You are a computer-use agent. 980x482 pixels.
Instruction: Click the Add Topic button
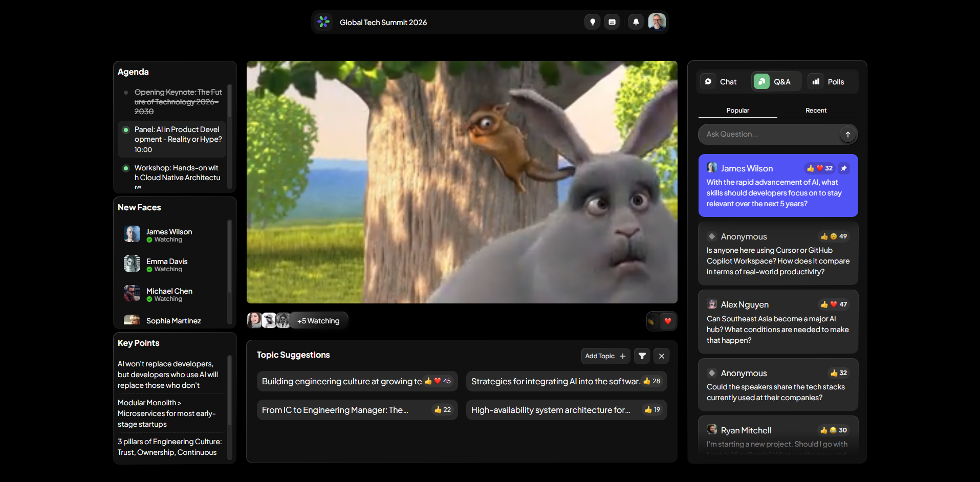click(605, 356)
